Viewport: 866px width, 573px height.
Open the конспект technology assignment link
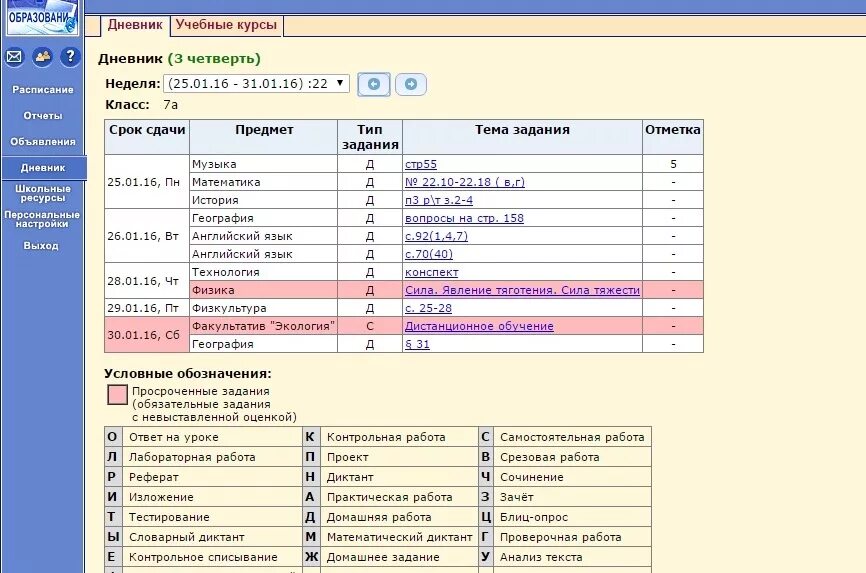431,272
